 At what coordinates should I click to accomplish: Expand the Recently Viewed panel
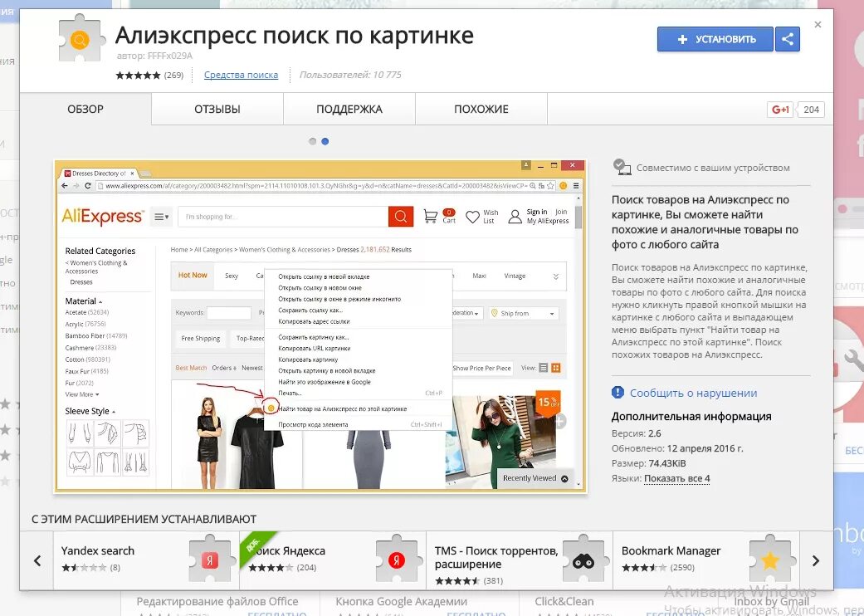(535, 478)
